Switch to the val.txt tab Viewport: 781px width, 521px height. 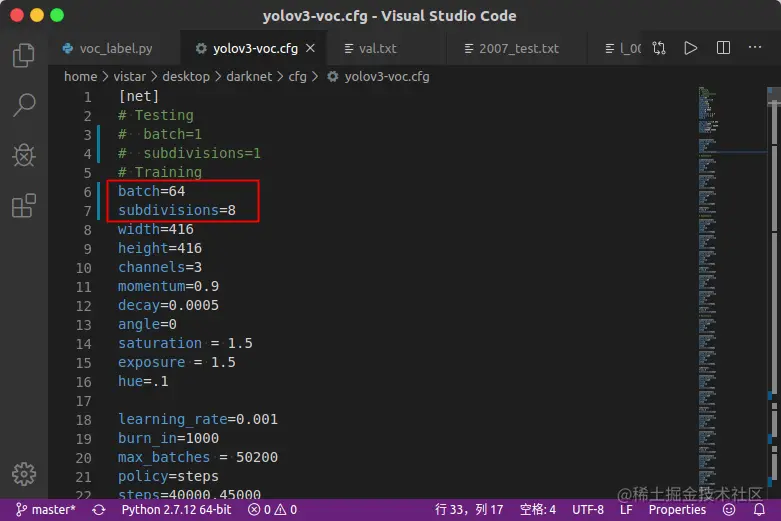371,48
